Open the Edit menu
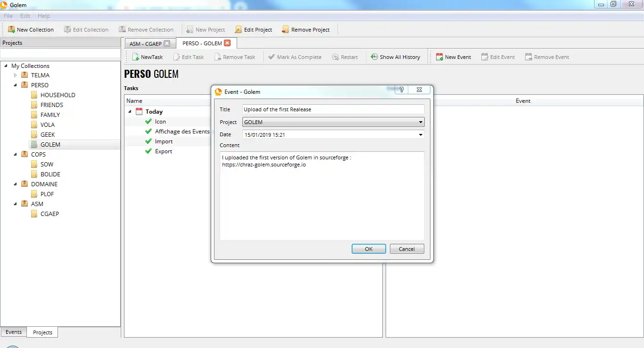This screenshot has width=644, height=348. [x=25, y=16]
